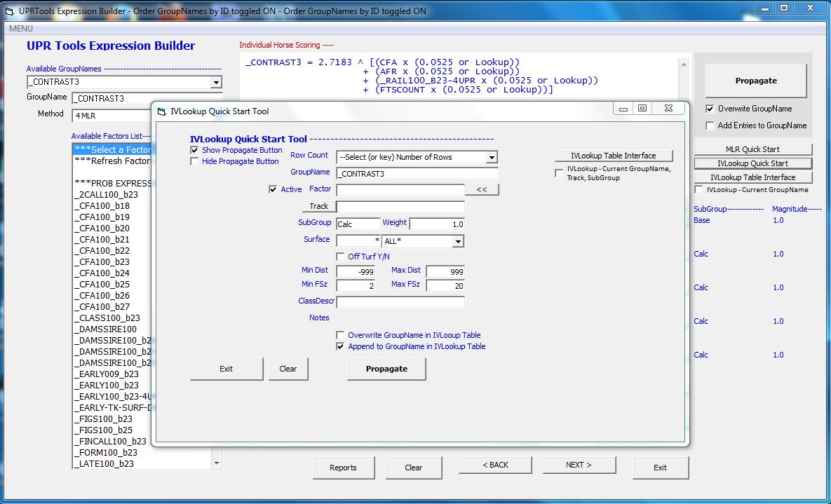
Task: Check Overwrite GroupName in IVLooup Table
Action: [x=340, y=335]
